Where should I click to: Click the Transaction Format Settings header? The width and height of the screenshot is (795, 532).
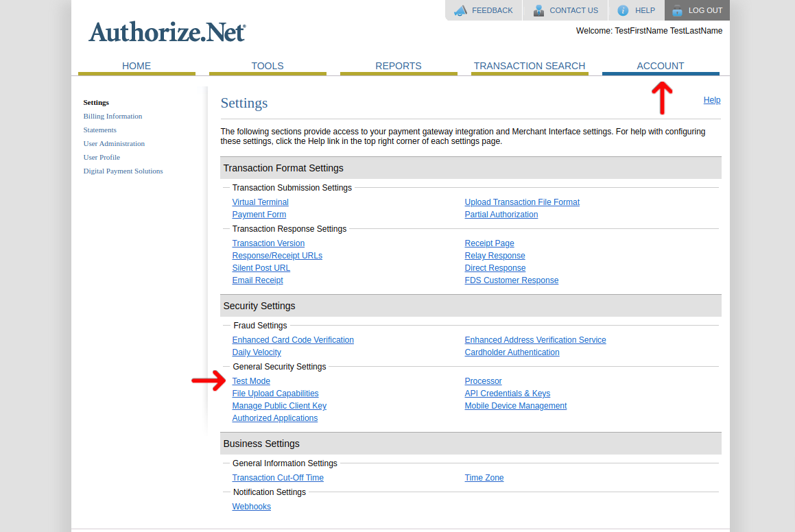471,168
